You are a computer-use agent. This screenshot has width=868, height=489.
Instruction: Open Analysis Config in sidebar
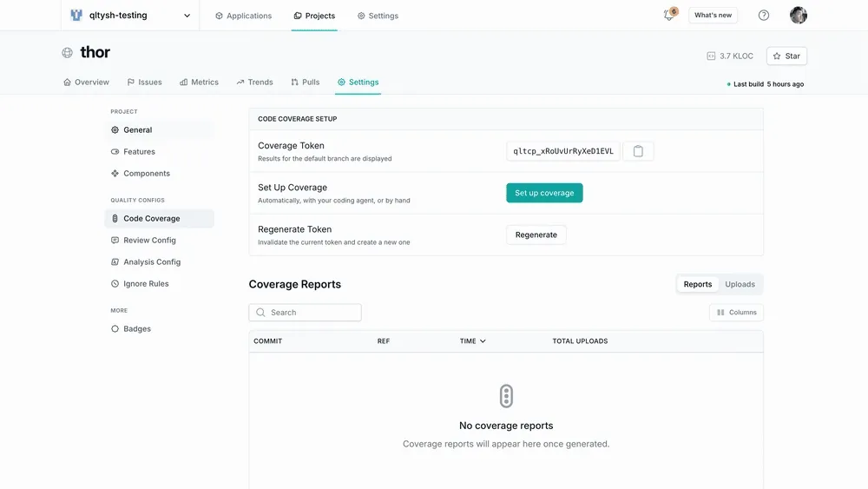[x=160, y=262]
